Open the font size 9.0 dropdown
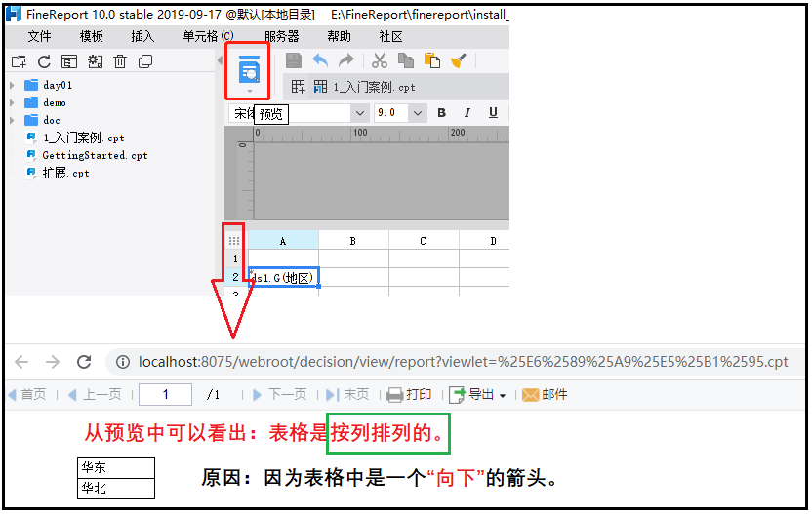 point(418,113)
